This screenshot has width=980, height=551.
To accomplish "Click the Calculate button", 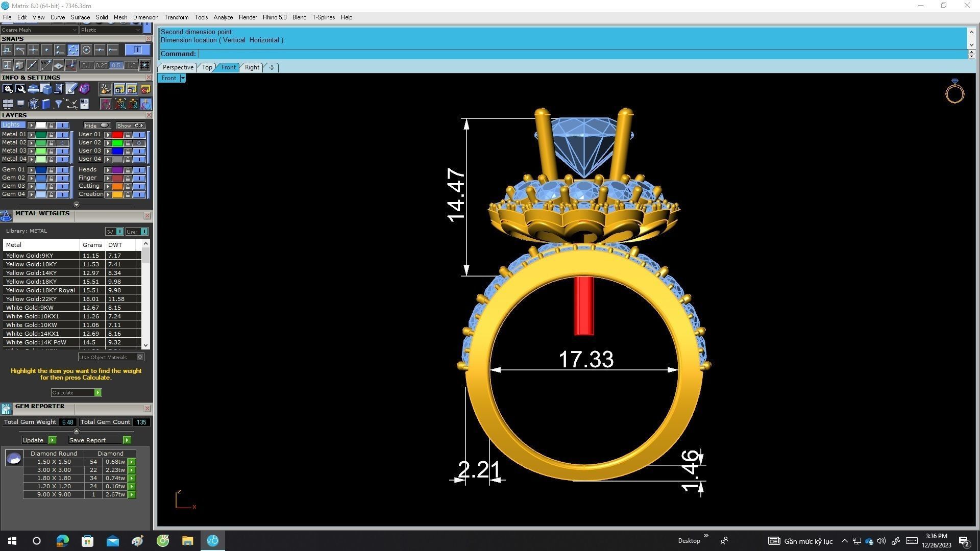I will coord(76,393).
